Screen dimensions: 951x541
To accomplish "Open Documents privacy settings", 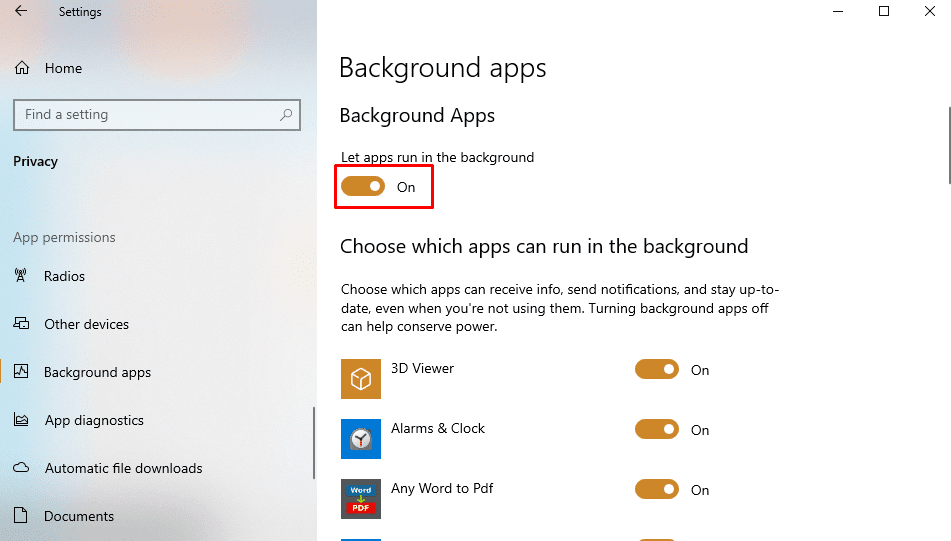I will tap(79, 516).
